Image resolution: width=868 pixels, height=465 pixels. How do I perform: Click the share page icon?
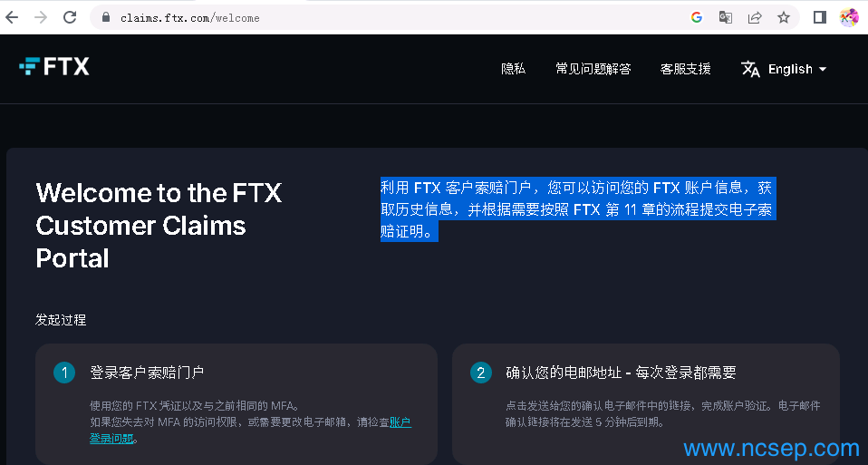click(755, 17)
